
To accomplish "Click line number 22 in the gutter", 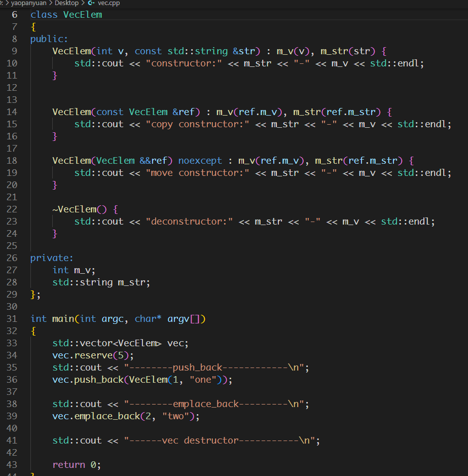I will [x=12, y=209].
